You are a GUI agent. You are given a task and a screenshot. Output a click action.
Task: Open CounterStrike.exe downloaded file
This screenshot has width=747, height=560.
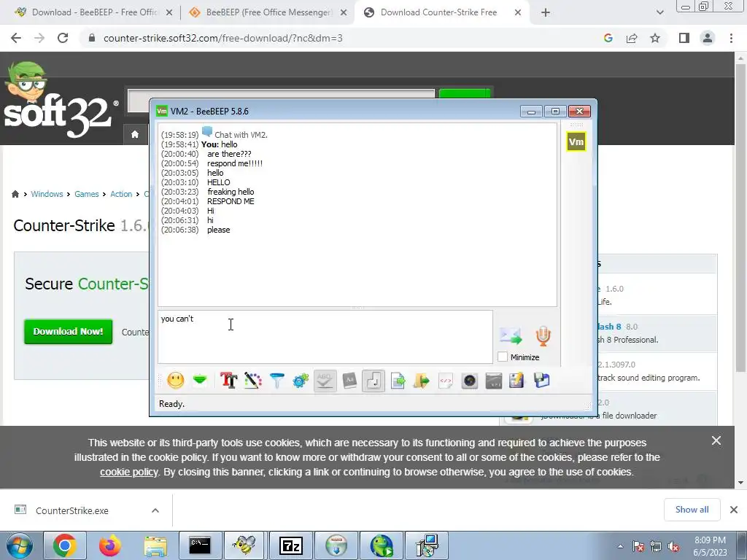point(72,510)
